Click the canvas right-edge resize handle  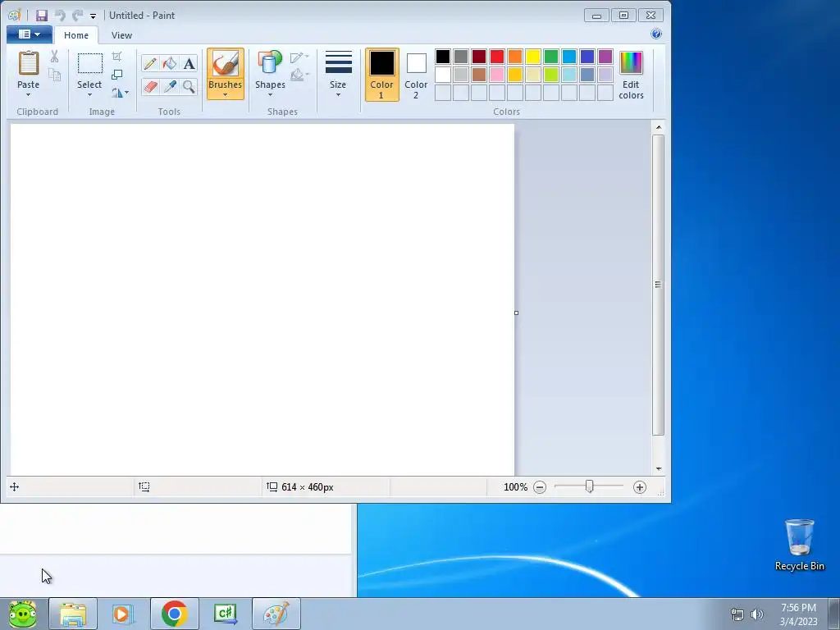tap(517, 313)
